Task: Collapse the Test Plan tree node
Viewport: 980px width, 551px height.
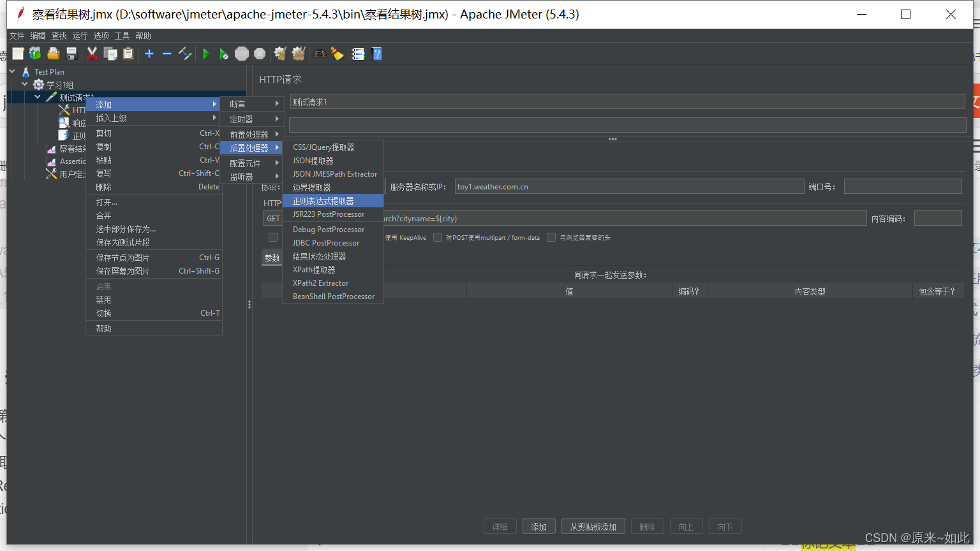Action: click(12, 71)
